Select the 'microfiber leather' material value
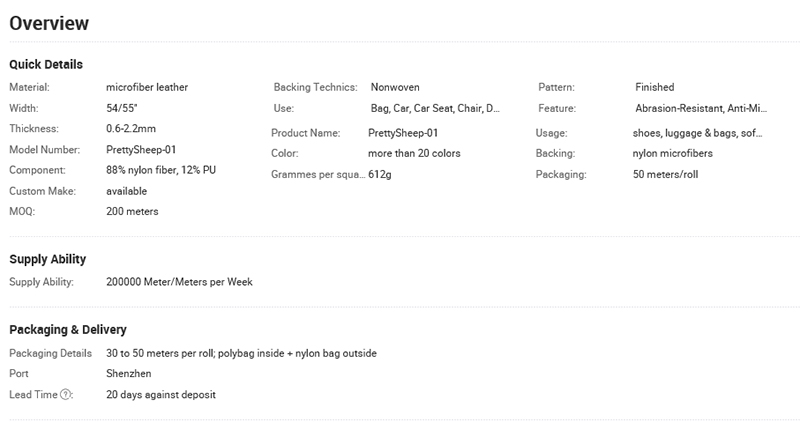The height and width of the screenshot is (422, 800). pyautogui.click(x=147, y=87)
